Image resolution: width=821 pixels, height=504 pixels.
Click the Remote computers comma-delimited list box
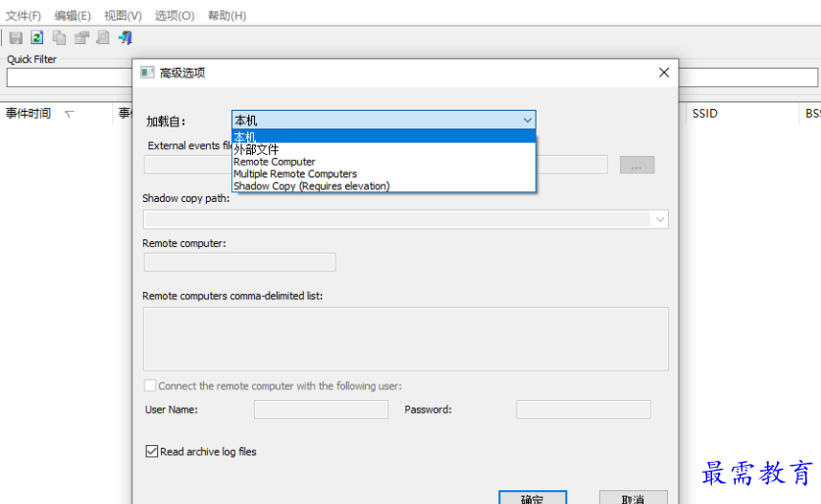(x=406, y=338)
